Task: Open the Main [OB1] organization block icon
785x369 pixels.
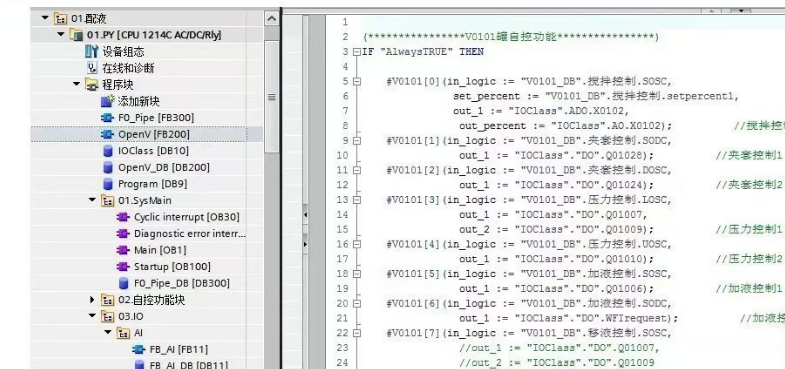Action: 123,250
